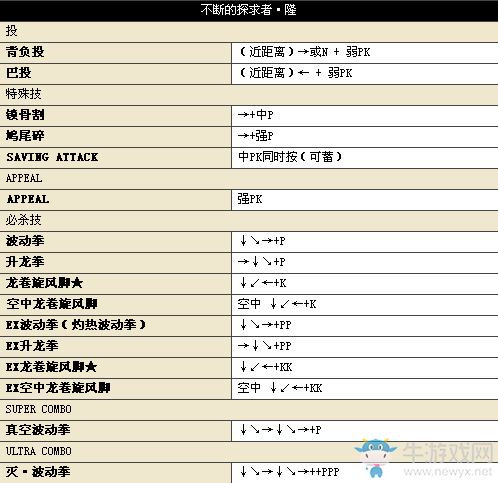
Task: Click the ↓↘→+PP command cell
Action: click(x=365, y=325)
